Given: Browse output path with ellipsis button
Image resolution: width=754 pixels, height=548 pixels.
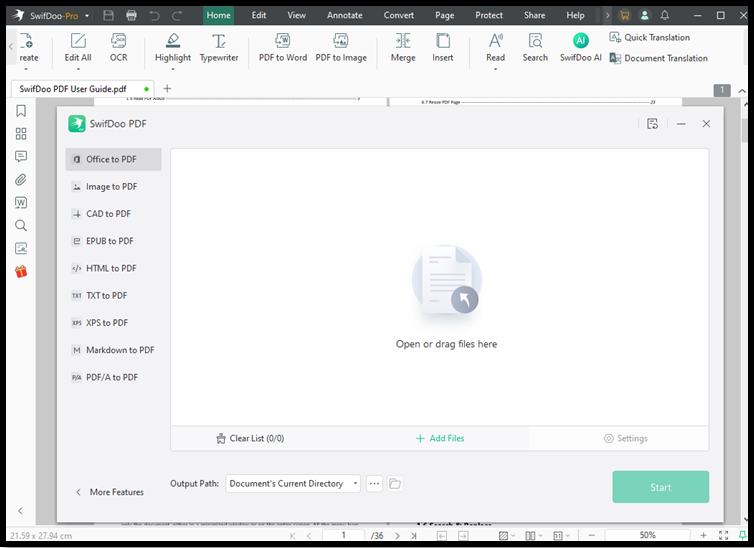Looking at the screenshot, I should pos(375,484).
